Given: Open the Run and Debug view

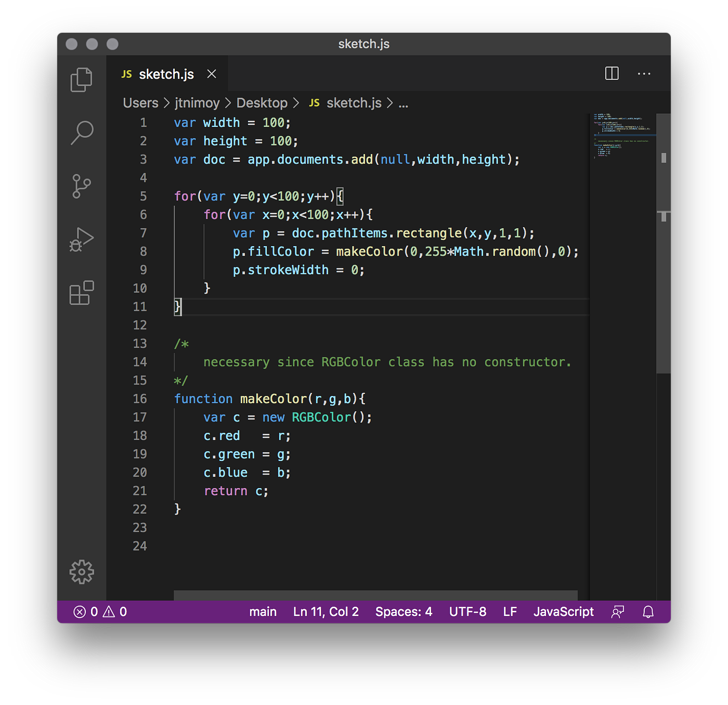Looking at the screenshot, I should (x=81, y=239).
